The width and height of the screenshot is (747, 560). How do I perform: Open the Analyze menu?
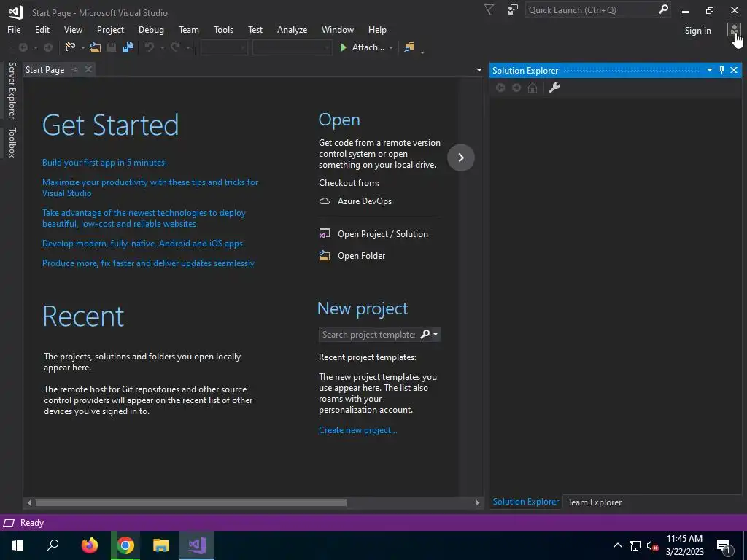pos(292,29)
